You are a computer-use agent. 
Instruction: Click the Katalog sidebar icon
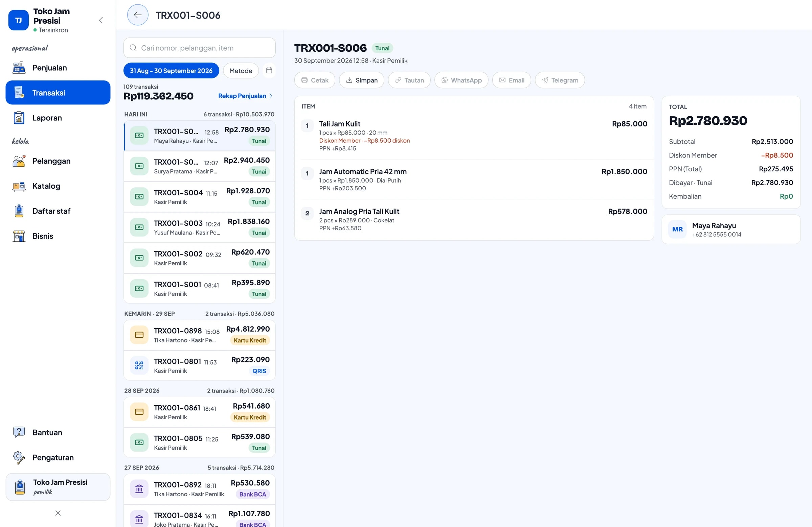[19, 186]
